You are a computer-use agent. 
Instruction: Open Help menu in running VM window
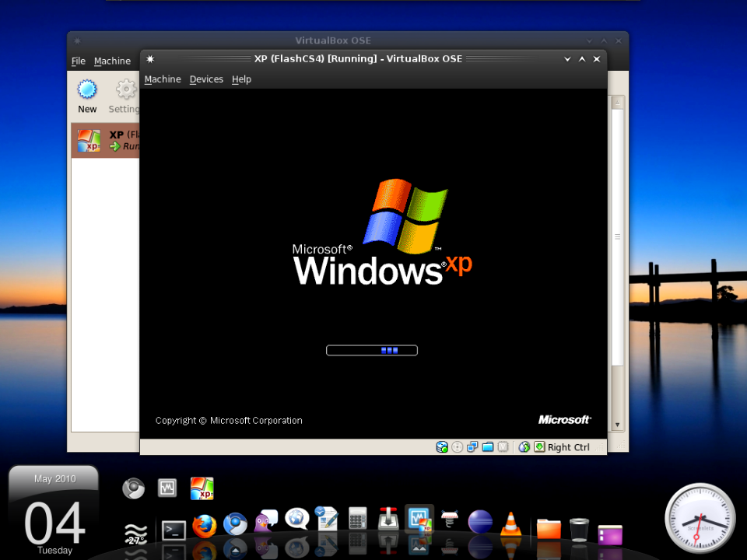pos(241,79)
